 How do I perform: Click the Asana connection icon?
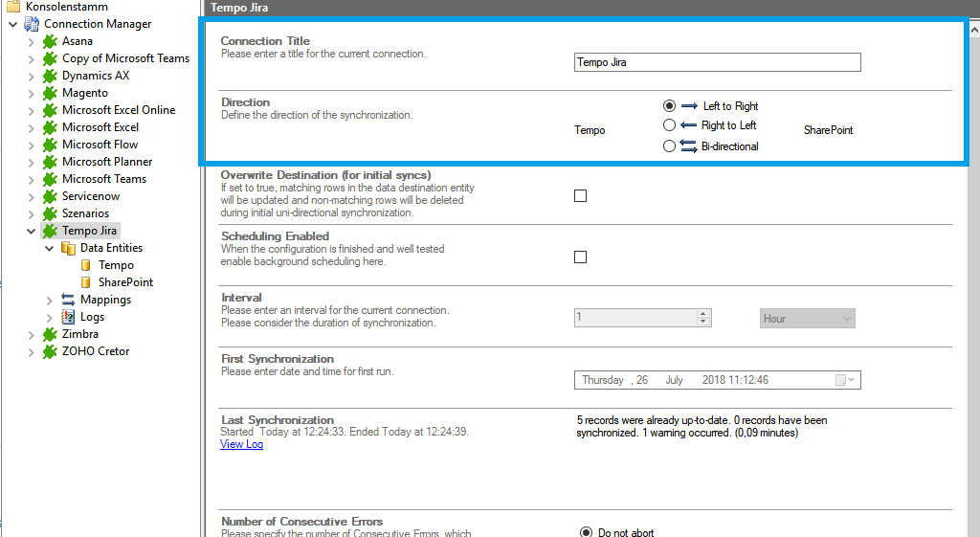point(51,41)
